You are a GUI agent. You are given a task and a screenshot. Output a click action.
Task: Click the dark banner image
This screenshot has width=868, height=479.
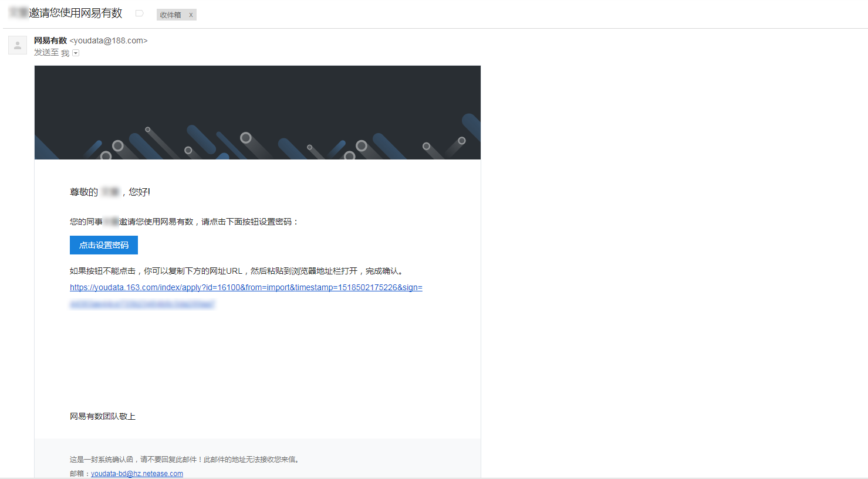click(x=258, y=113)
